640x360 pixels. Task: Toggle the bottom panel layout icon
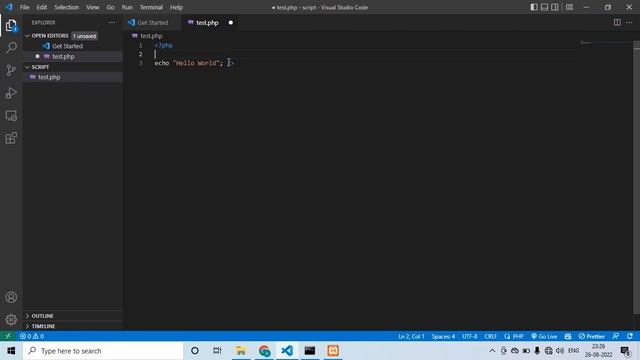(x=544, y=7)
